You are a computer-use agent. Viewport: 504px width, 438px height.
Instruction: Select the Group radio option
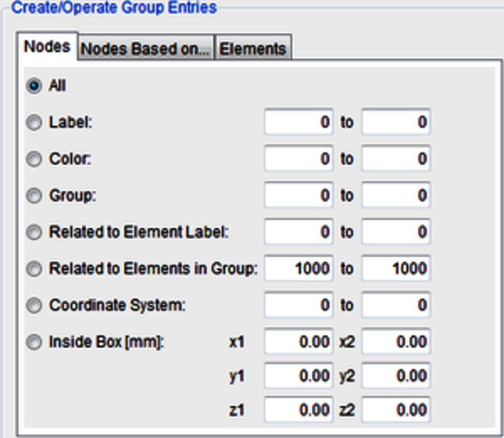pyautogui.click(x=34, y=196)
